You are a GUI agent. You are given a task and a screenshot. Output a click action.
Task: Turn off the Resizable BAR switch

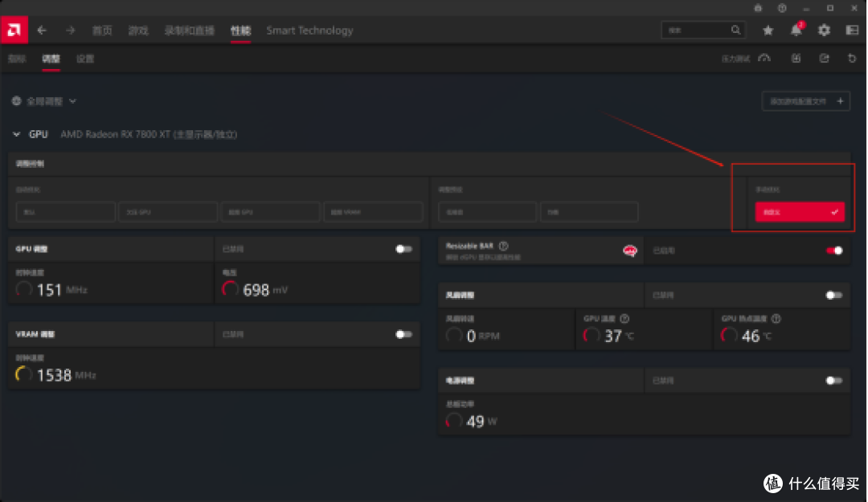coord(834,251)
